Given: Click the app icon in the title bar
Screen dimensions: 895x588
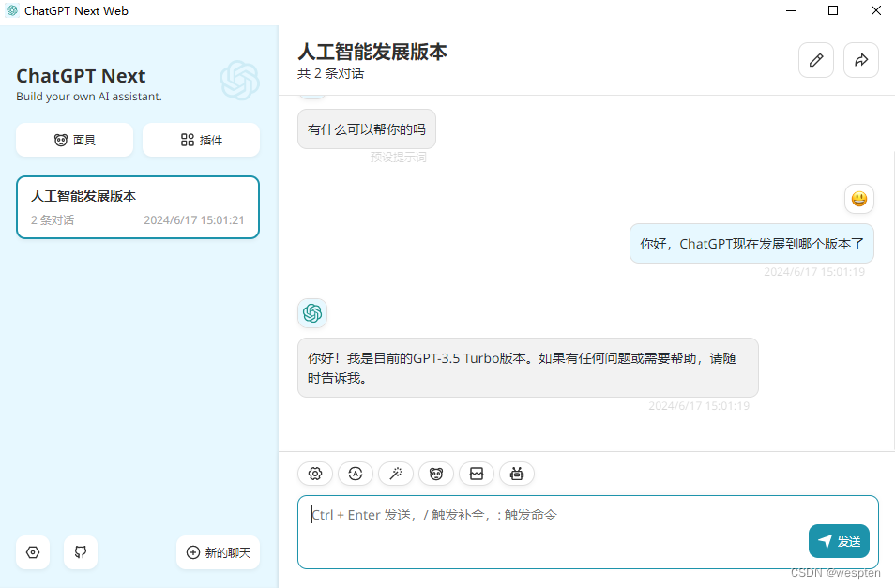Looking at the screenshot, I should 12,10.
